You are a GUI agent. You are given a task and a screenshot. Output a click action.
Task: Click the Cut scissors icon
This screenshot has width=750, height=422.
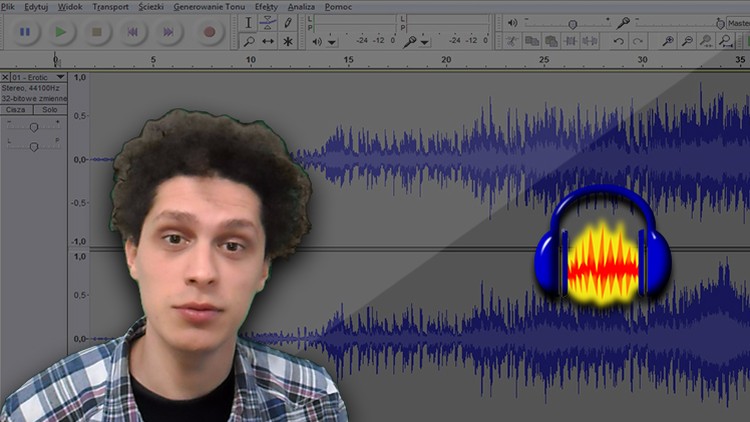tap(512, 42)
